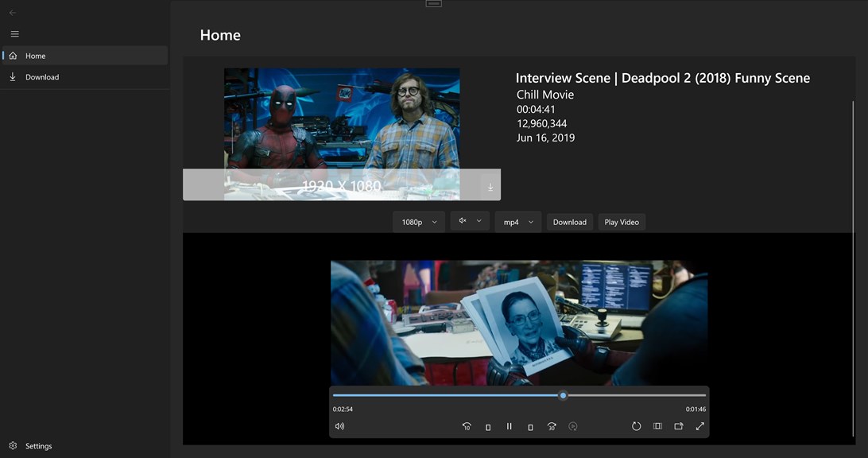868x458 pixels.
Task: Enter full screen with expand arrows
Action: point(699,426)
